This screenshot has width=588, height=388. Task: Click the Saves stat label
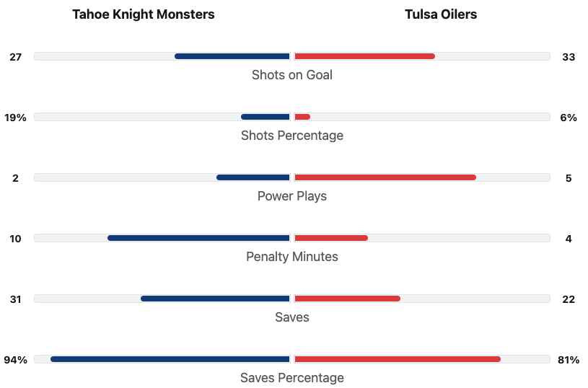pyautogui.click(x=292, y=317)
